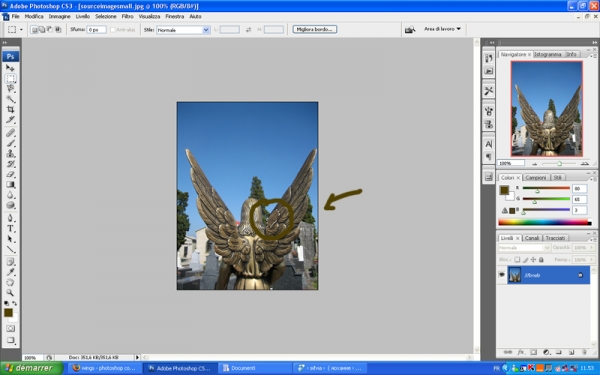The height and width of the screenshot is (375, 600).
Task: Select the Path Selection tool
Action: [10, 239]
